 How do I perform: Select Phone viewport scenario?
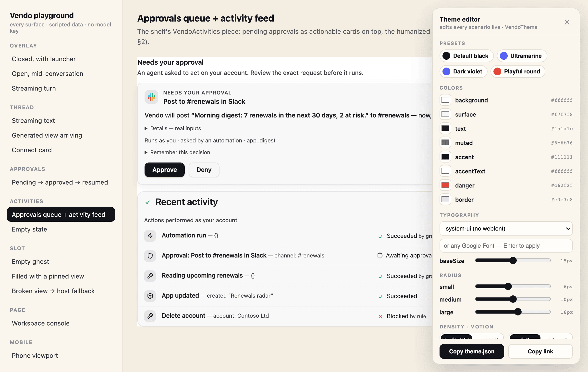tap(61, 356)
